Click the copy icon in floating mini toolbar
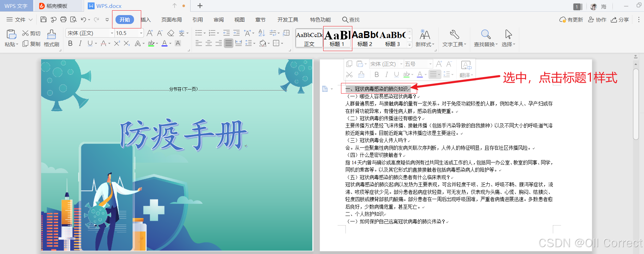 [349, 64]
